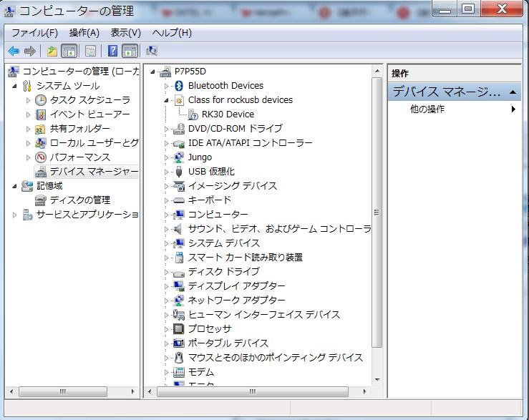Click the Properties toolbar icon
Viewport: 529px width, 420px height.
click(90, 52)
